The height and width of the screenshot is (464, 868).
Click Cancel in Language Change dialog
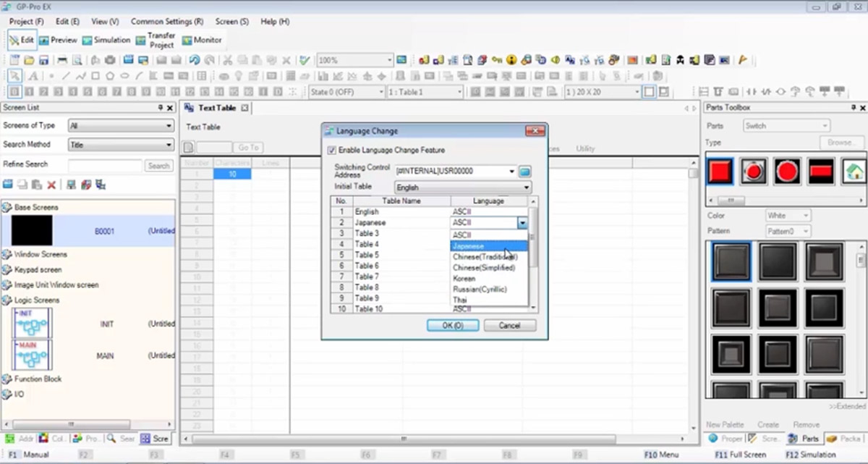pyautogui.click(x=509, y=325)
